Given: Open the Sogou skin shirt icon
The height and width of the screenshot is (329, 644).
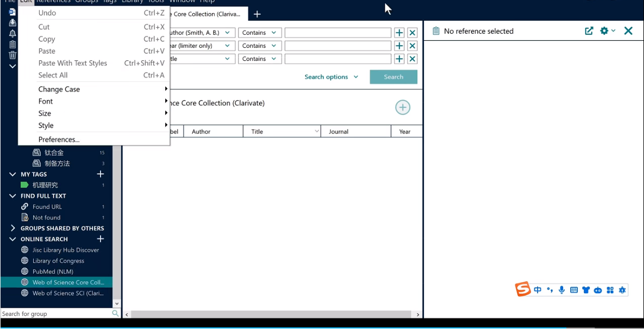Looking at the screenshot, I should [586, 290].
